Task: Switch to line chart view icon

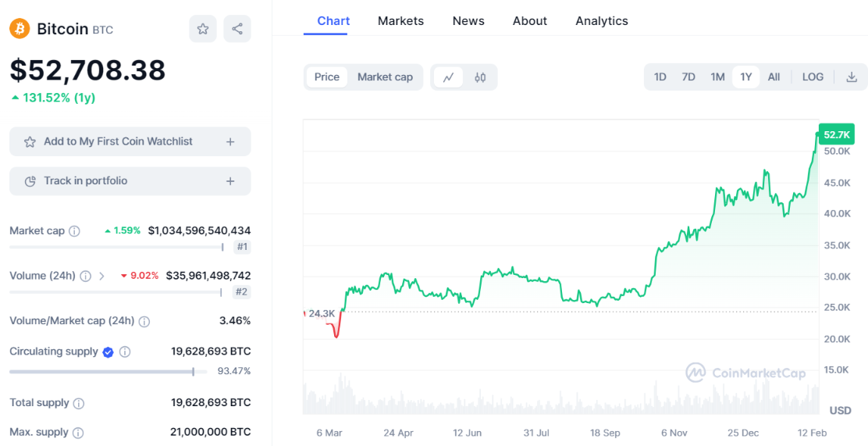Action: tap(449, 77)
